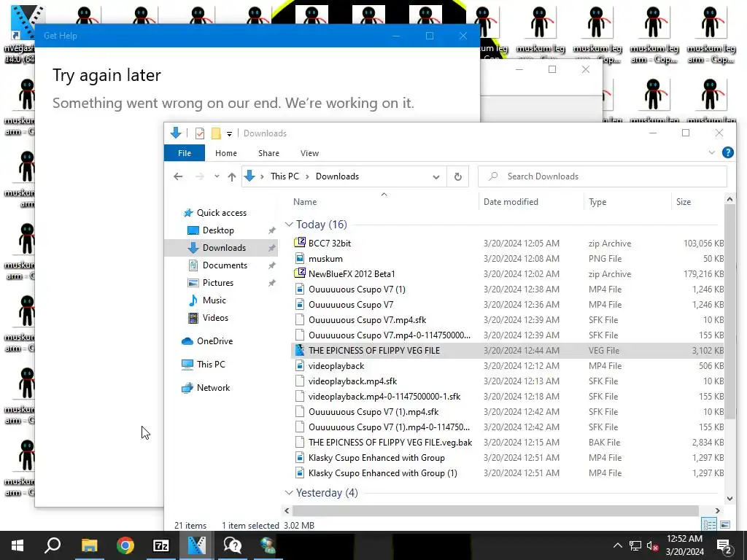Select This PC in the navigation pane

[x=211, y=365]
